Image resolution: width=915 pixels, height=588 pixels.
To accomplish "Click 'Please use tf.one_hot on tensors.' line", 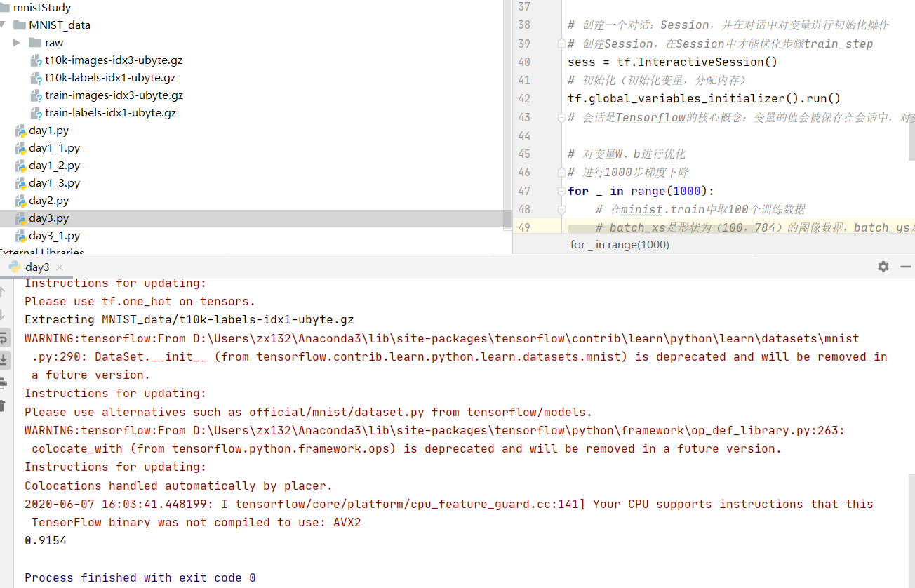I will [140, 302].
